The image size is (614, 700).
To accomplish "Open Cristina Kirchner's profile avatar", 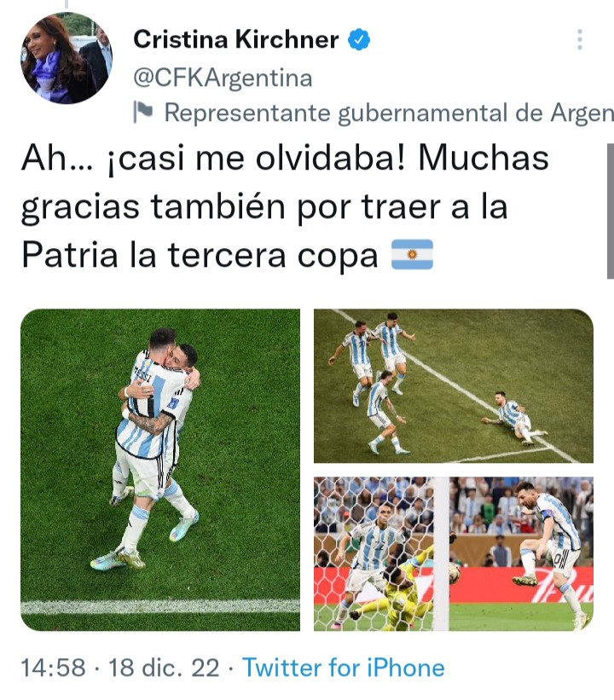I will (66, 58).
